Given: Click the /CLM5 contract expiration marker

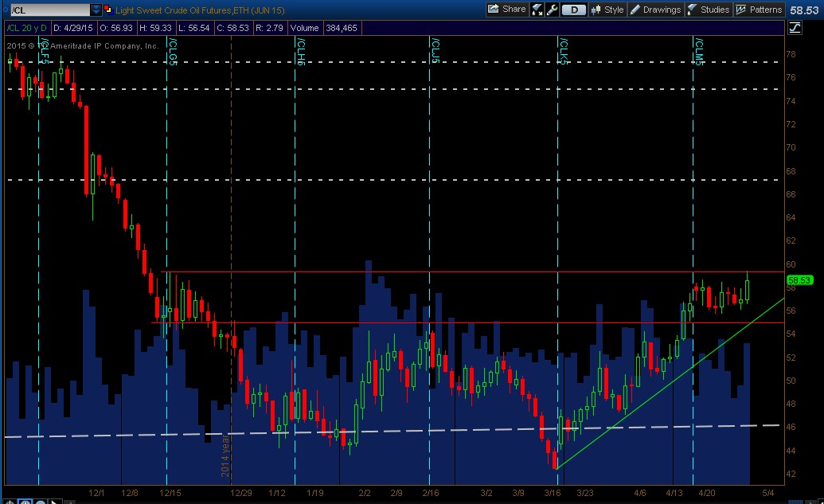Looking at the screenshot, I should click(699, 51).
